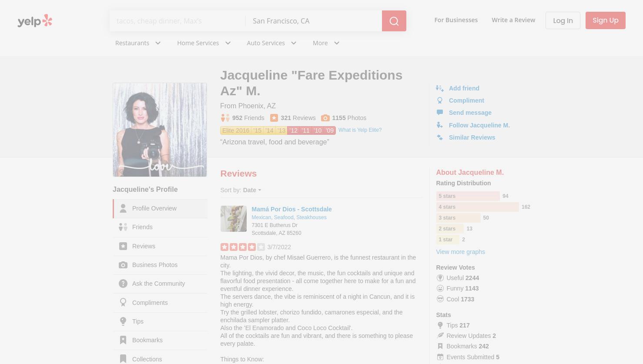Click the Tips lightbulb sidebar icon
Screen dimensions: 643x364
point(123,321)
